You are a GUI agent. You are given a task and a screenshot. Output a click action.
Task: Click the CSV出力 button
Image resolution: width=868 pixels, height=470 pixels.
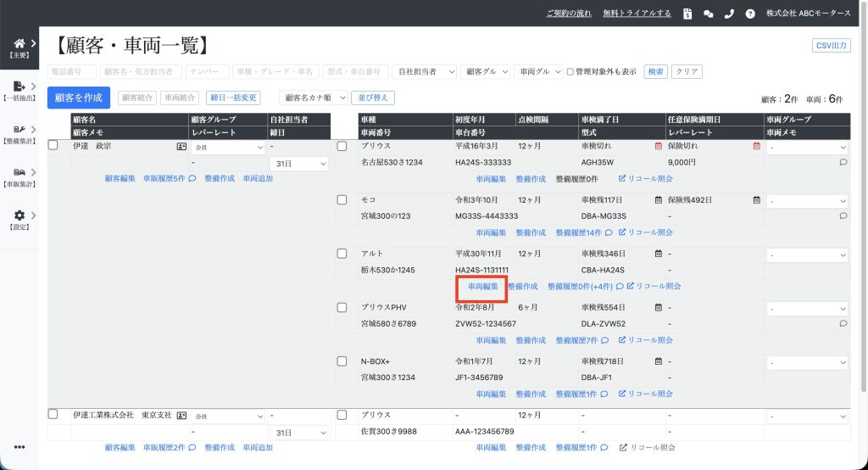831,46
